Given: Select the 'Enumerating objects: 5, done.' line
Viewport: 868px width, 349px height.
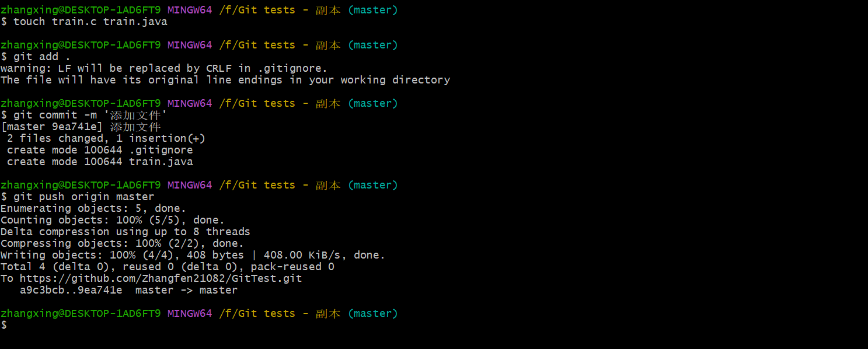Looking at the screenshot, I should pos(93,208).
